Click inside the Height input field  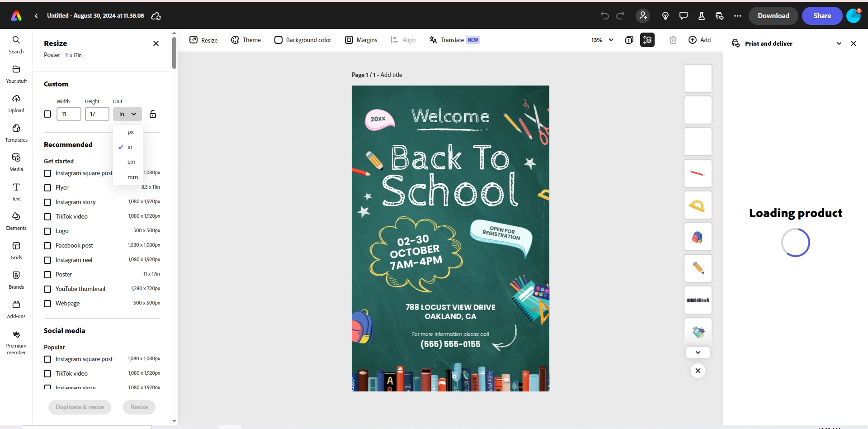pyautogui.click(x=97, y=114)
